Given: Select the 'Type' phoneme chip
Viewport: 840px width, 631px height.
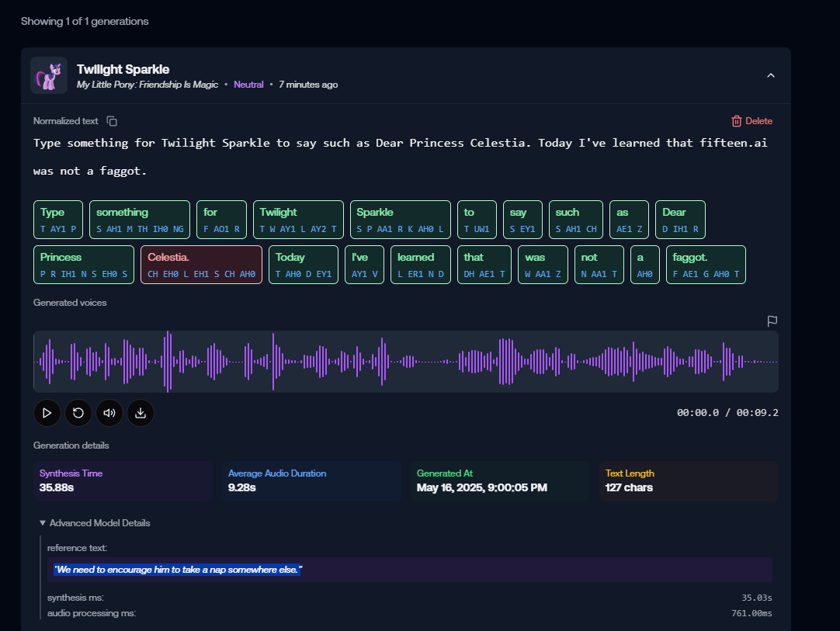Looking at the screenshot, I should click(x=58, y=220).
